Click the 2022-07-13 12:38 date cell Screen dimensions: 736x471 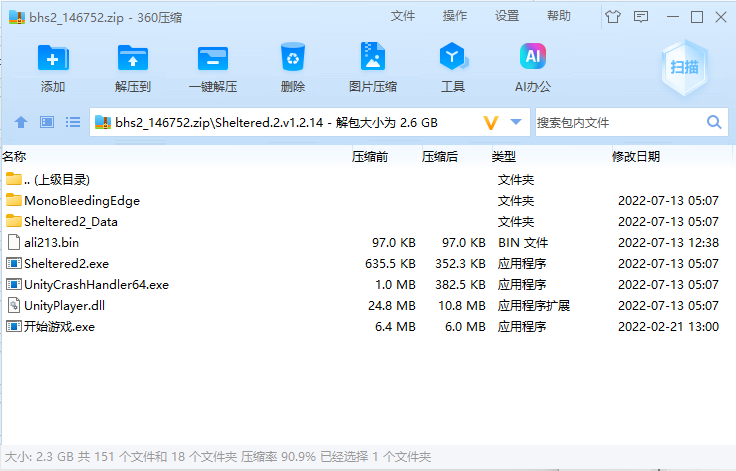[668, 242]
